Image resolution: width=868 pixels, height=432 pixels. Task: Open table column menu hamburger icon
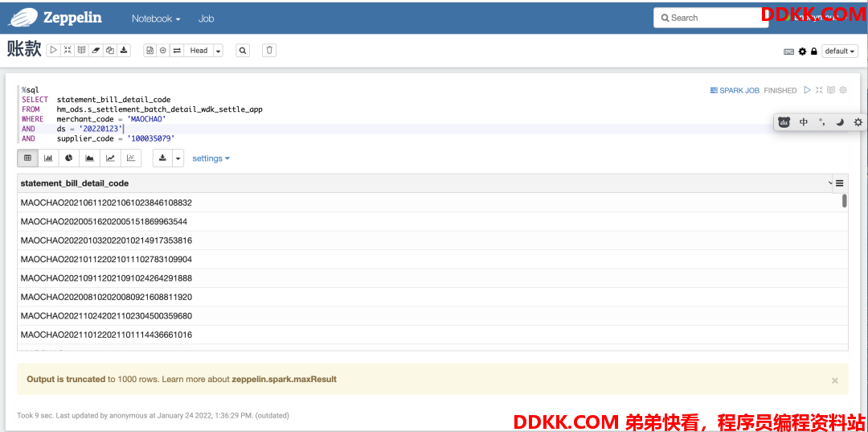pos(839,183)
